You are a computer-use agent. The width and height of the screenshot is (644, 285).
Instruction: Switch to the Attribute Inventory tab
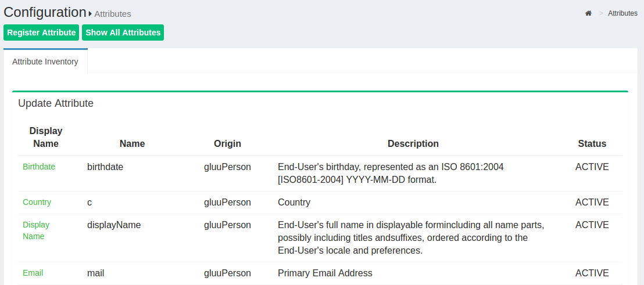click(x=45, y=62)
